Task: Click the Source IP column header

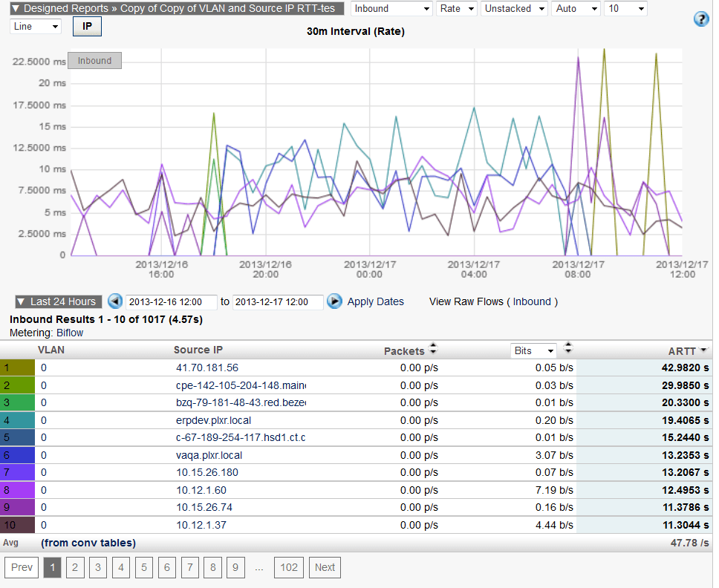Action: pyautogui.click(x=198, y=350)
